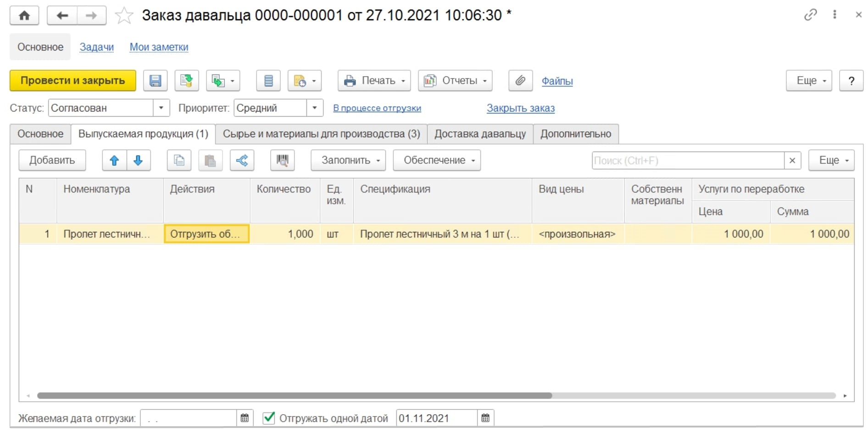The width and height of the screenshot is (868, 433).
Task: Open the Заполнить dropdown
Action: [x=348, y=160]
